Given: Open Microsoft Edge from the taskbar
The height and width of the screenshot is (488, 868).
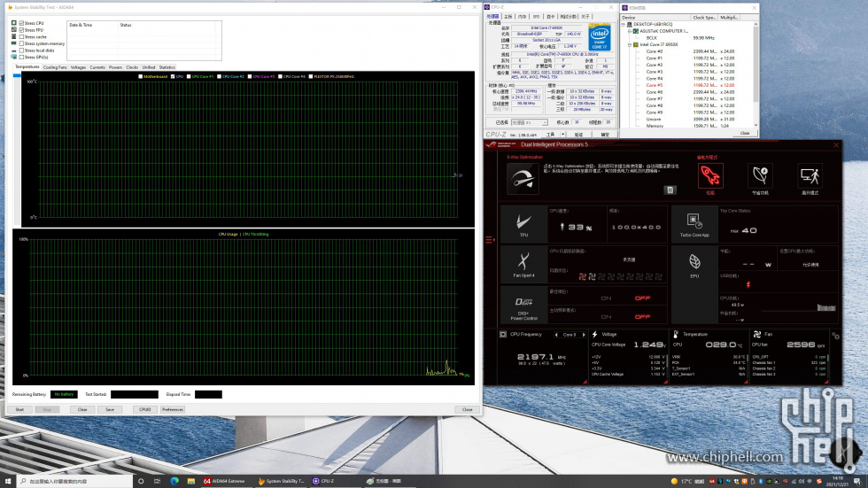Looking at the screenshot, I should [174, 482].
